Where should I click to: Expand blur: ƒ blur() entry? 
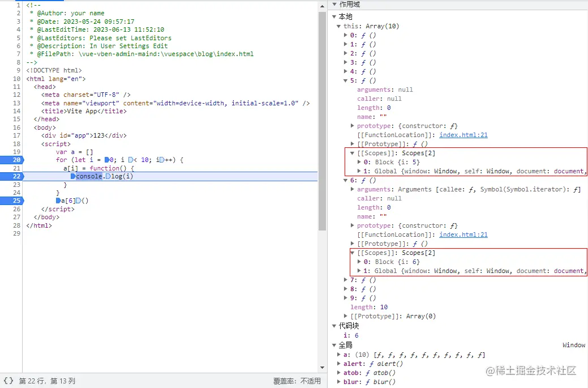pyautogui.click(x=339, y=382)
